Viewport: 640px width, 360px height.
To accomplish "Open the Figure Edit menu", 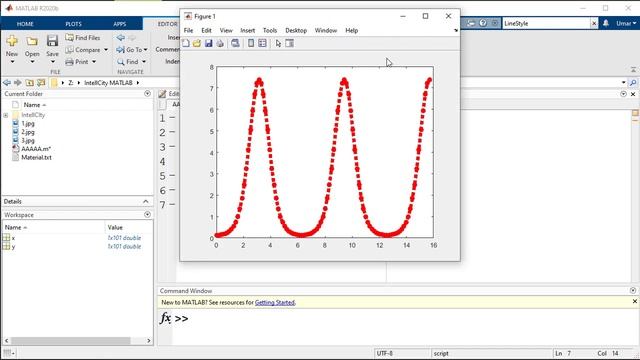I will click(207, 31).
